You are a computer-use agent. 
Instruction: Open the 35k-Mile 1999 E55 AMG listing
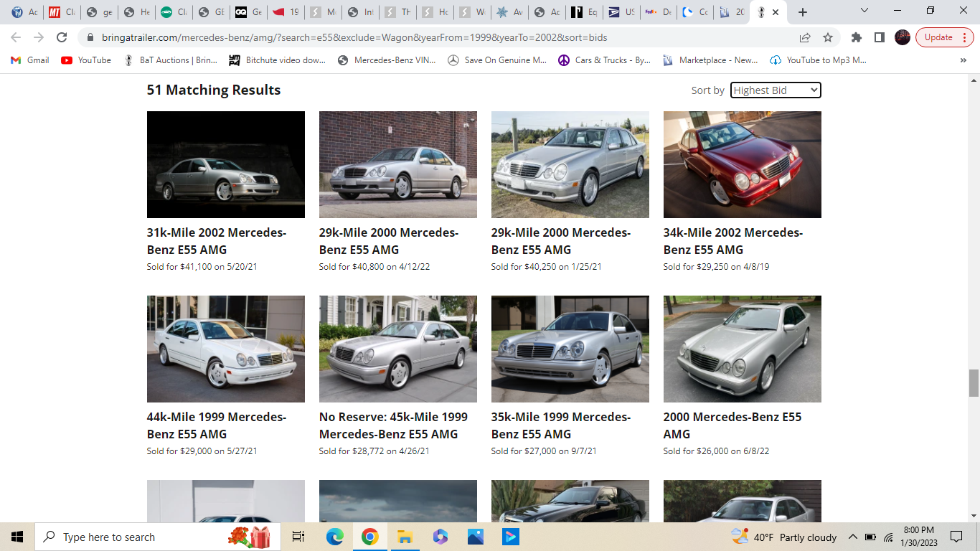tap(561, 425)
